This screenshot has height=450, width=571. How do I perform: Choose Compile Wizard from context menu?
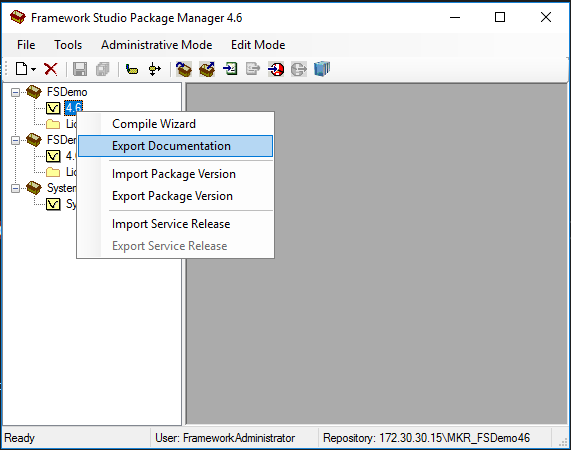click(176, 124)
